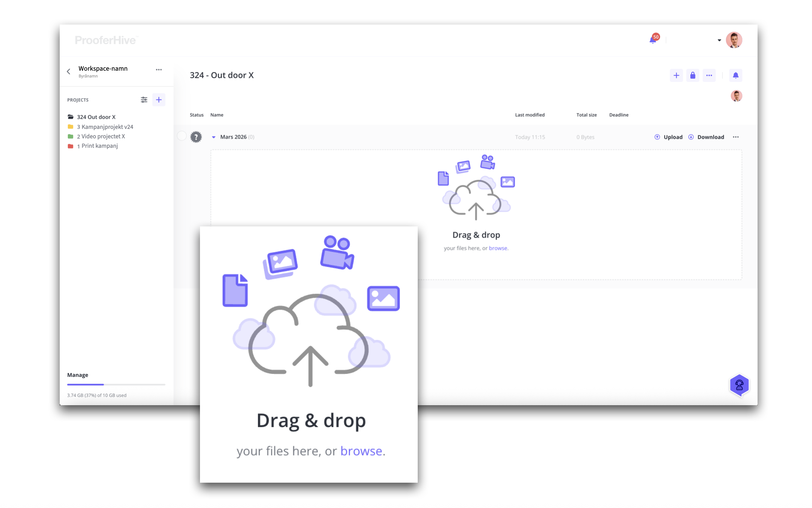Click the project add plus icon in header

pos(676,76)
